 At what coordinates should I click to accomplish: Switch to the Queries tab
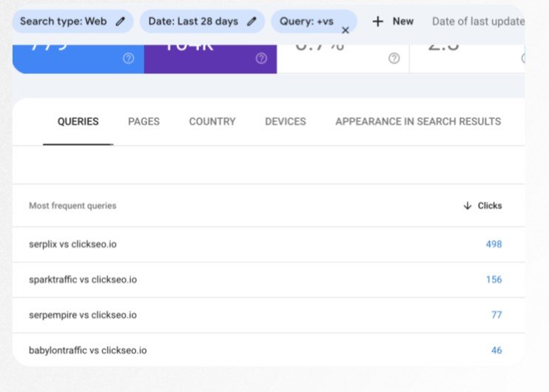click(x=78, y=121)
